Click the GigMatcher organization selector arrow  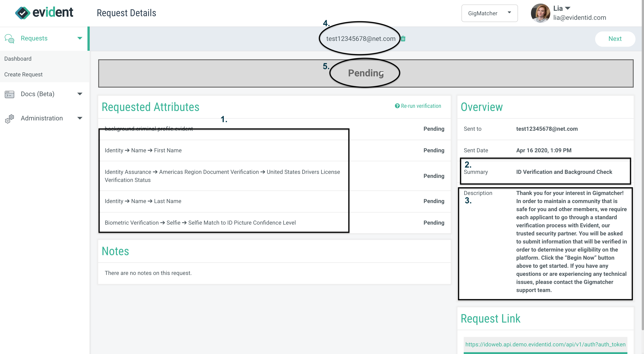pyautogui.click(x=509, y=13)
